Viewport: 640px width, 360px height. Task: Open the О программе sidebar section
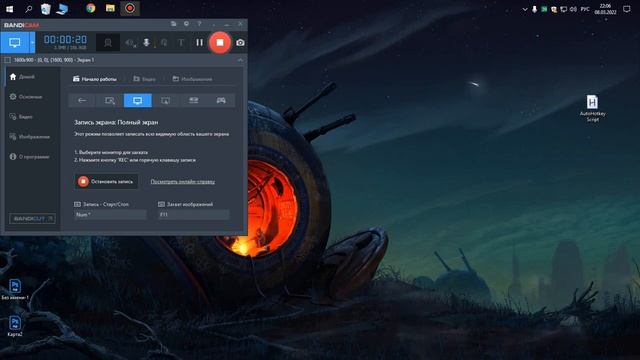click(x=29, y=157)
